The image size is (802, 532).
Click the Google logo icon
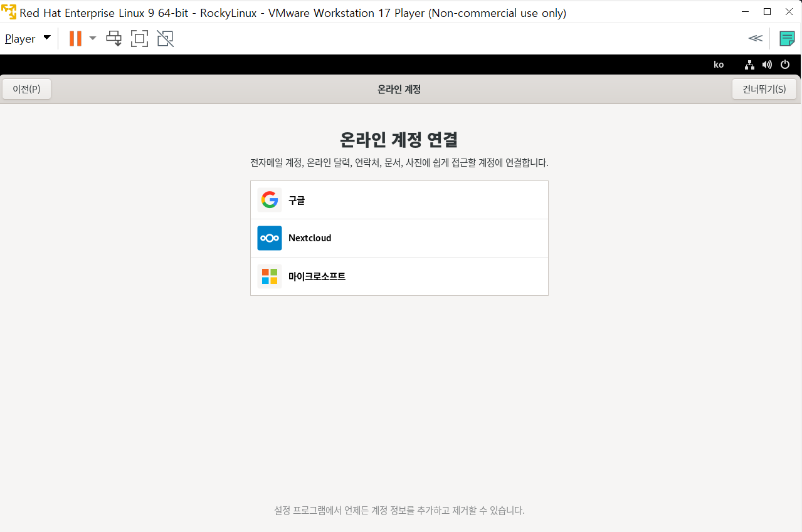(x=270, y=200)
